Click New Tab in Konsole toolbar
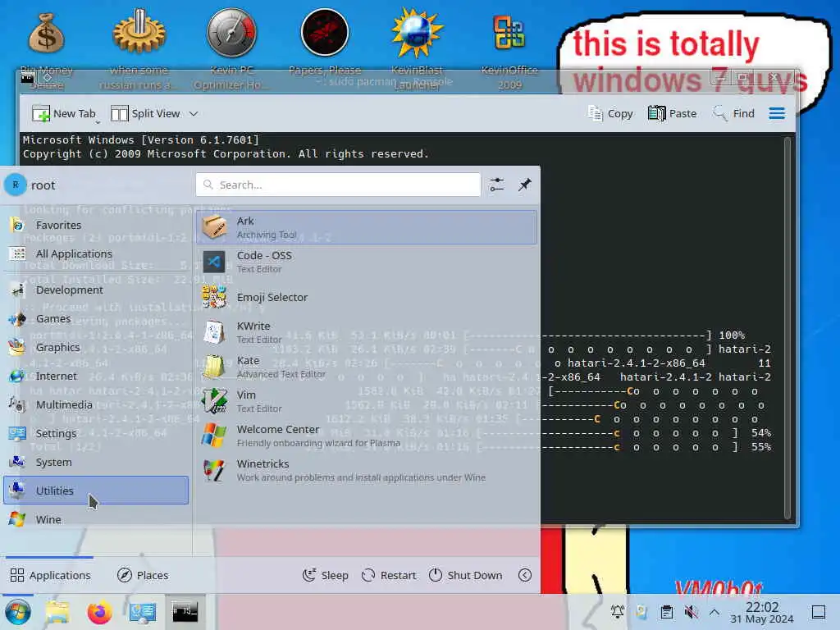 point(64,113)
